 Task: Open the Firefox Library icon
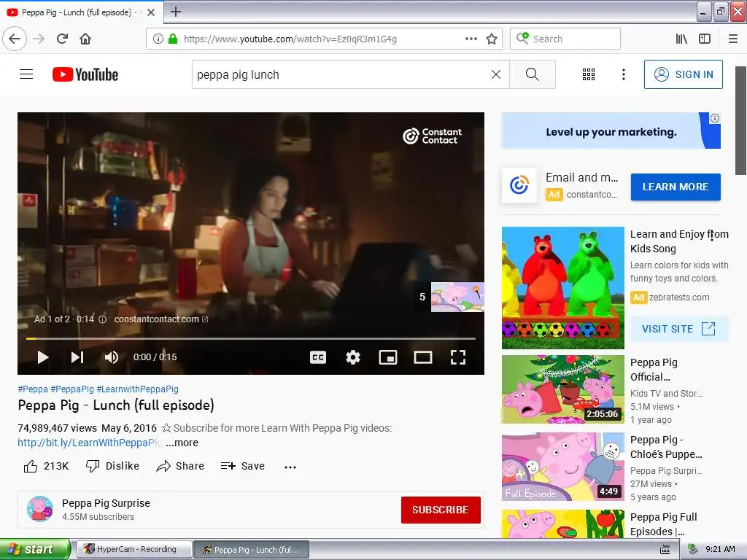(x=681, y=39)
